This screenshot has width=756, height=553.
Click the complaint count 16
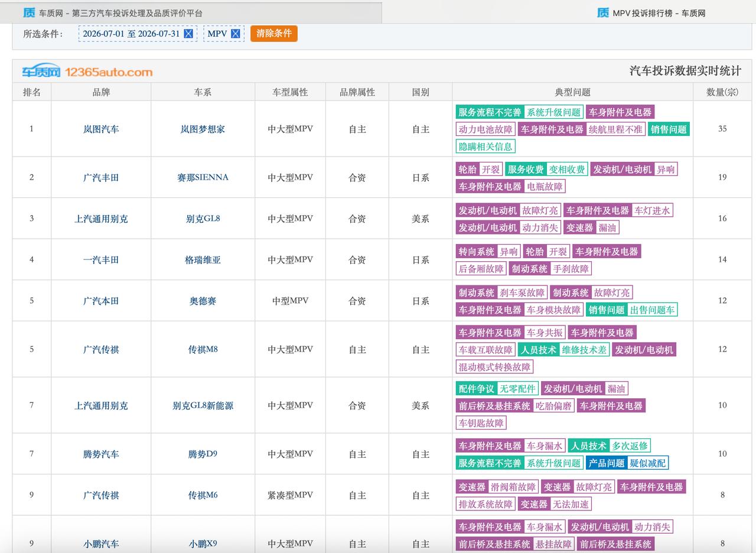pyautogui.click(x=722, y=219)
